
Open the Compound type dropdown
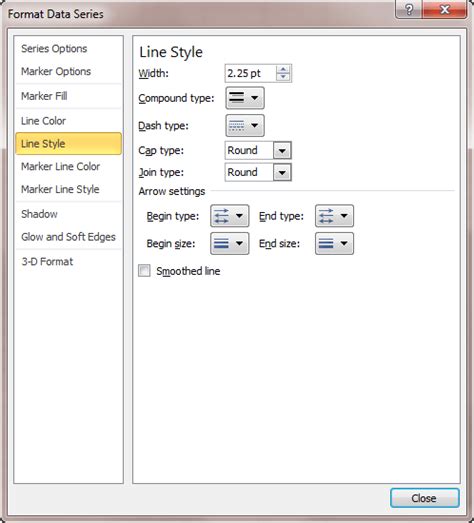click(245, 98)
